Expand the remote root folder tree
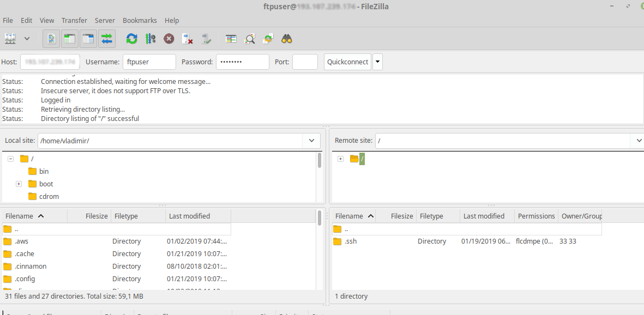Viewport: 644px width, 315px height. tap(340, 159)
